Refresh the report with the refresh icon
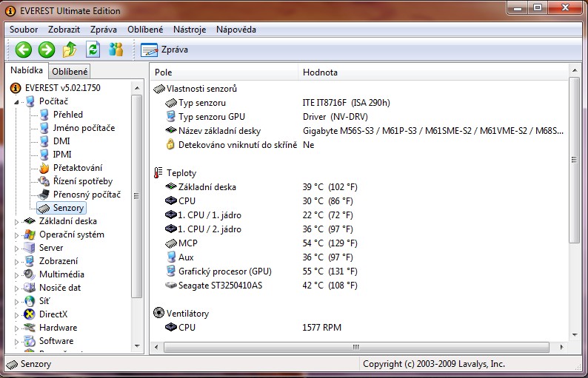 tap(93, 50)
